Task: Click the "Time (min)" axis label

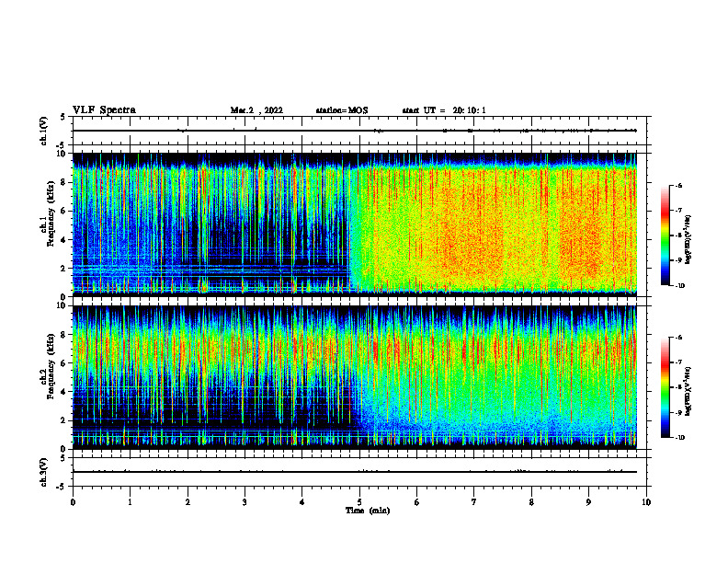Action: pos(368,511)
